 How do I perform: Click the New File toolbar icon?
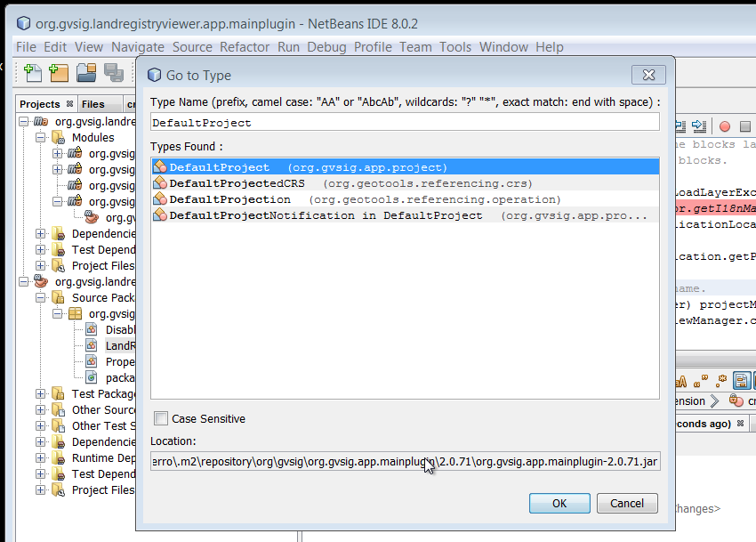(x=33, y=73)
